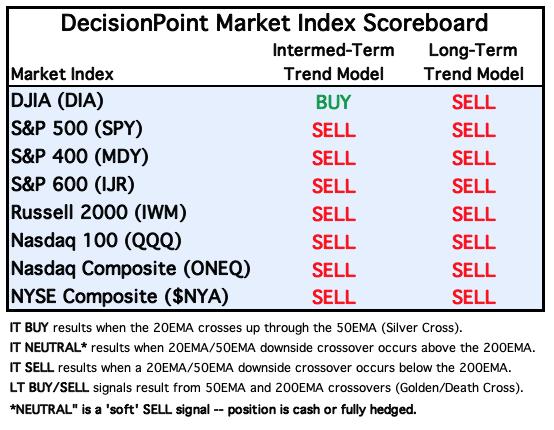Select the Nasdaq Composite (ONEQ) row label
The width and height of the screenshot is (554, 430).
[131, 269]
